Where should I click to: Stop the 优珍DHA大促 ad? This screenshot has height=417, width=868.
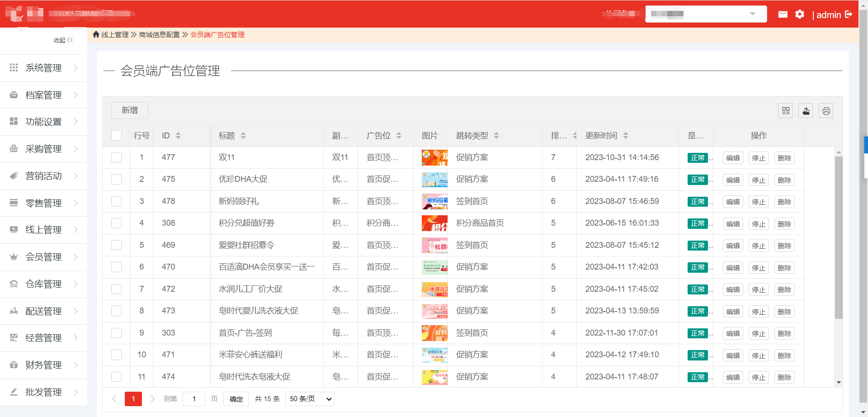pyautogui.click(x=759, y=180)
